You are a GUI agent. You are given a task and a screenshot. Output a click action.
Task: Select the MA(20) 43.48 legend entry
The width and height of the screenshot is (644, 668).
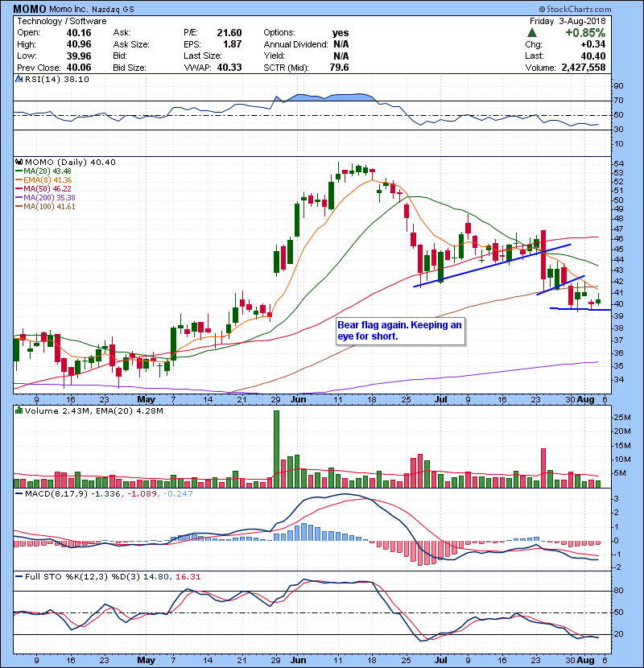tap(43, 171)
